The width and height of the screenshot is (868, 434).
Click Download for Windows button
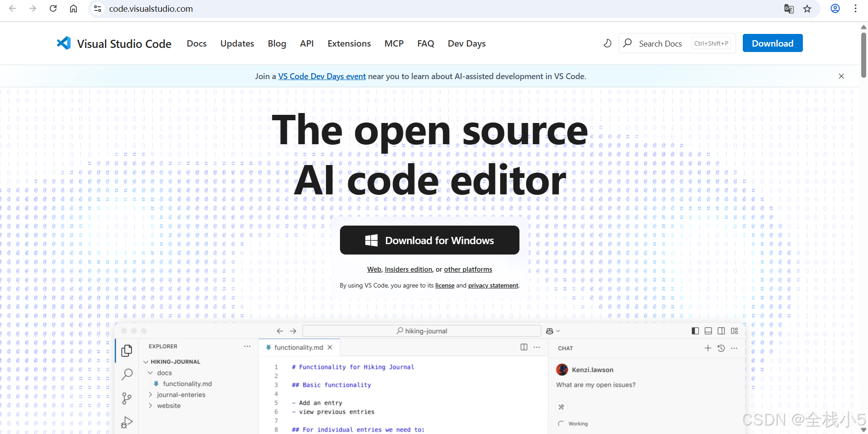429,240
